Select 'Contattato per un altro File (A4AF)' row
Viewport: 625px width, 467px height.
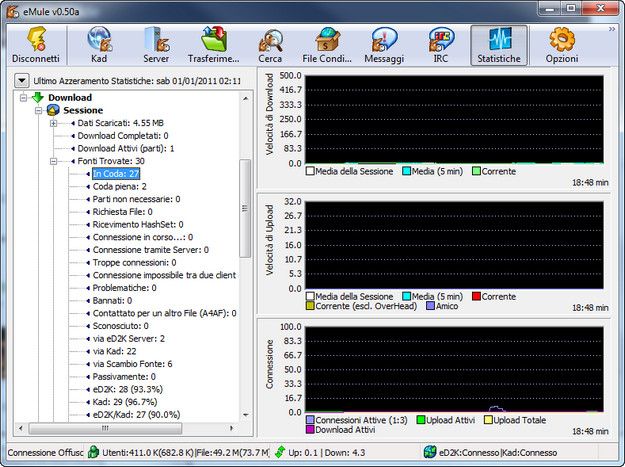point(165,314)
